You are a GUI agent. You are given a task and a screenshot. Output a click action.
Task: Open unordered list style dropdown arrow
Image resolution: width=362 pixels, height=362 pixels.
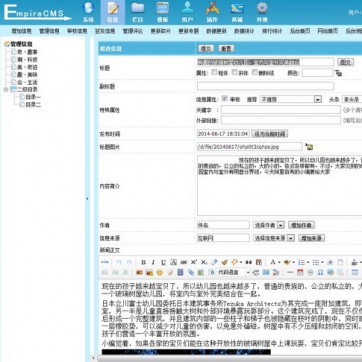click(322, 263)
